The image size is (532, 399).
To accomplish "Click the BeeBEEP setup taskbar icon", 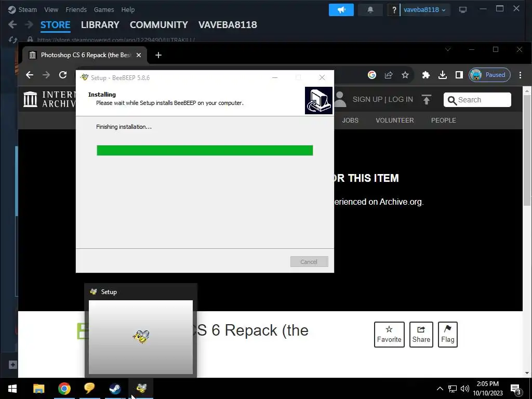I will coord(141,388).
